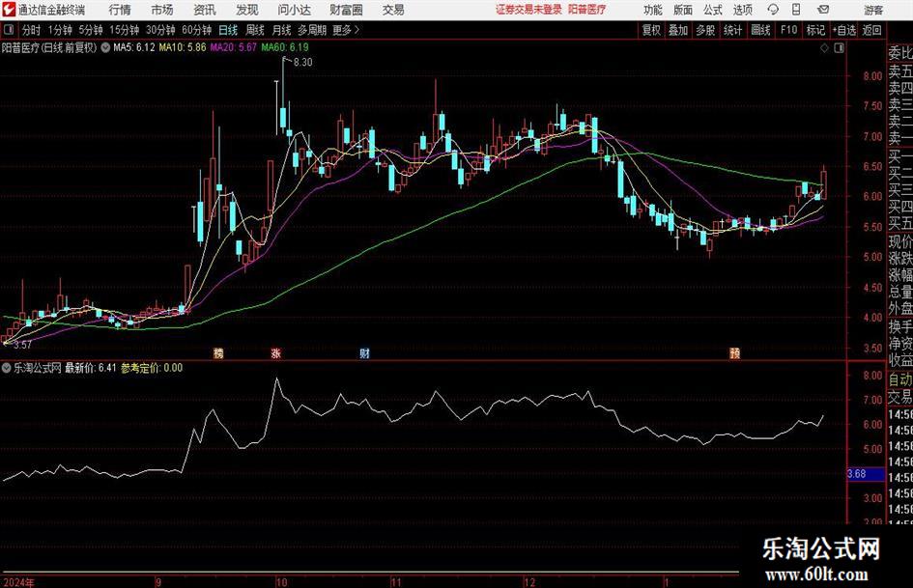Switch to 60分钟 chart period
The width and height of the screenshot is (913, 588).
coord(196,30)
